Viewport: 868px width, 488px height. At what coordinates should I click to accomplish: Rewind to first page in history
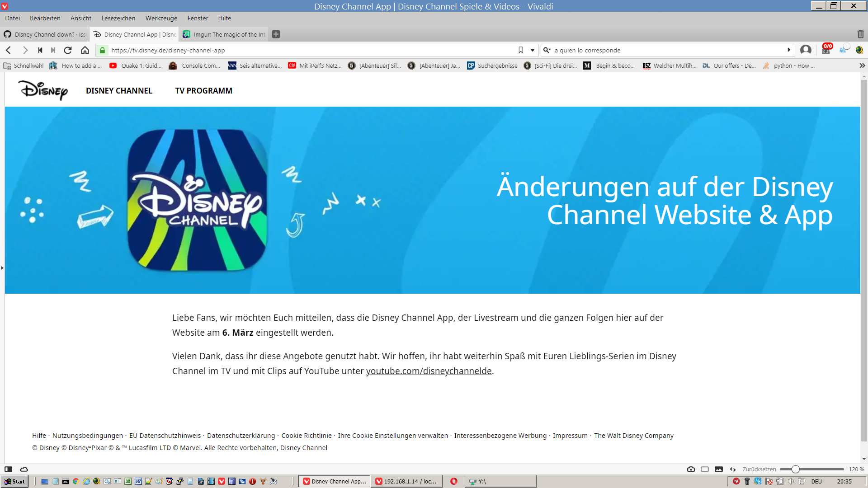point(40,50)
